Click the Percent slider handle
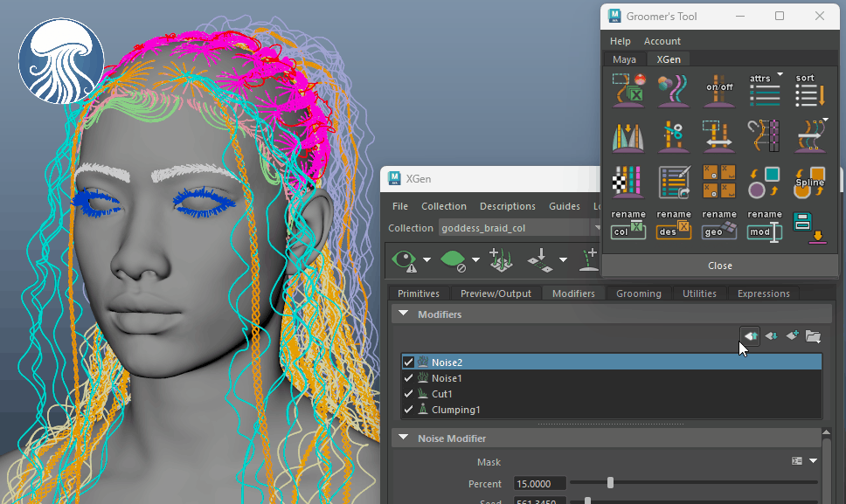The height and width of the screenshot is (504, 846). pyautogui.click(x=610, y=482)
